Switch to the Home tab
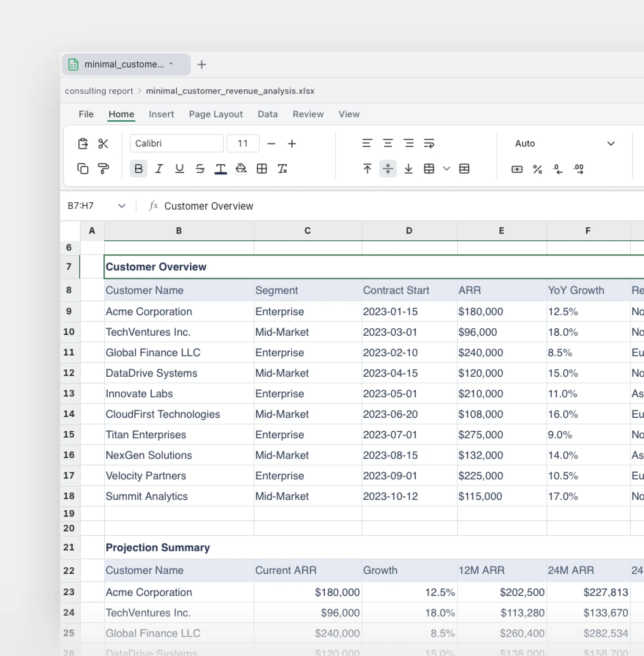 click(x=121, y=114)
